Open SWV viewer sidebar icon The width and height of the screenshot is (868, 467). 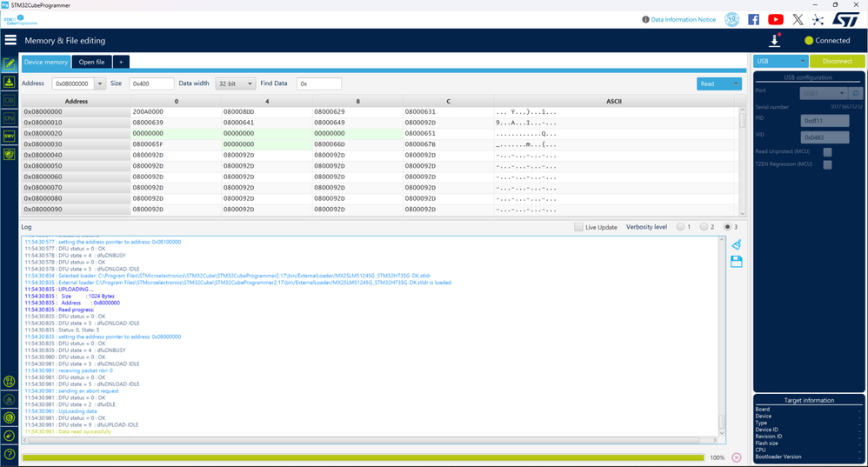[x=10, y=137]
